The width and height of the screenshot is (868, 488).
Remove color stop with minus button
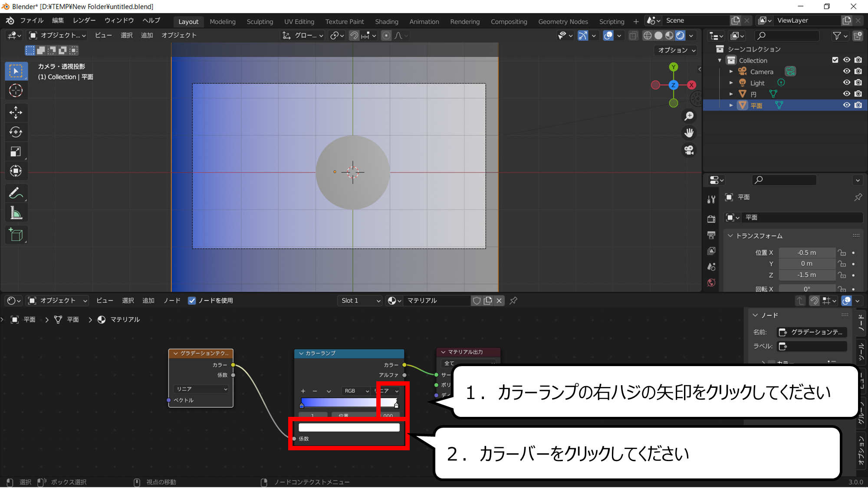point(315,391)
